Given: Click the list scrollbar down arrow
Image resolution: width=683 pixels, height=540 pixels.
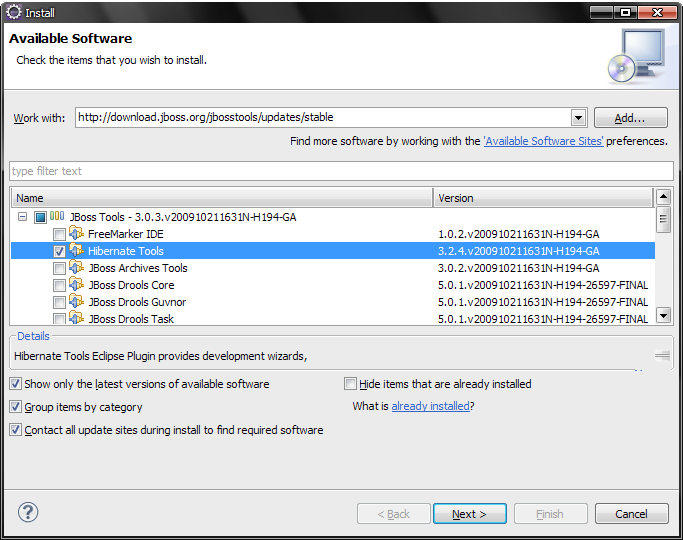Looking at the screenshot, I should tap(663, 314).
